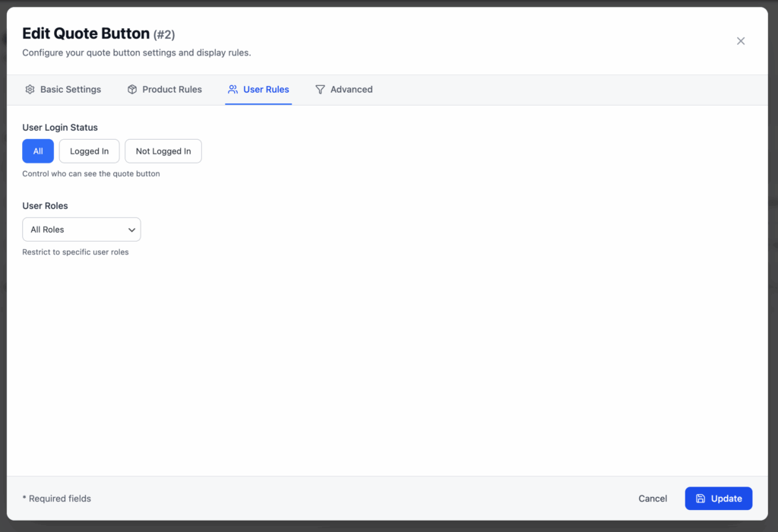Click the funnel icon on Advanced
778x532 pixels.
point(321,90)
